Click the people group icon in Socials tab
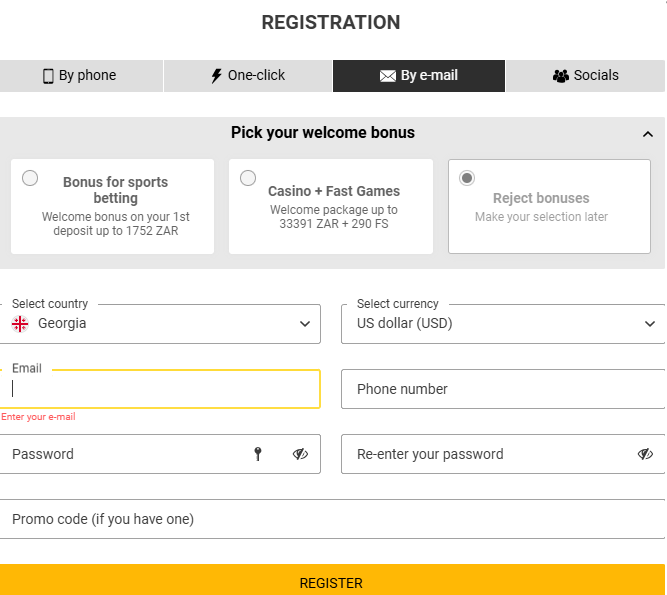This screenshot has height=595, width=667. click(x=561, y=76)
